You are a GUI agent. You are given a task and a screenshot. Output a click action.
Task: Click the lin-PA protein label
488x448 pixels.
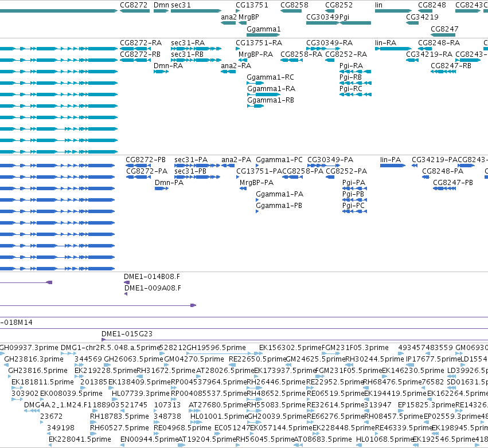click(391, 160)
